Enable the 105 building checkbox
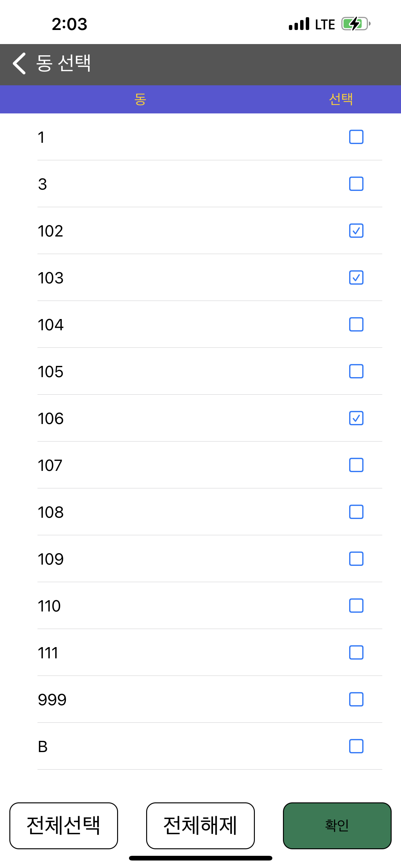This screenshot has width=401, height=868. tap(356, 371)
